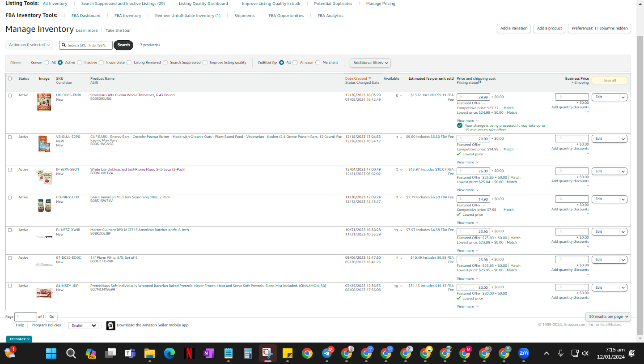Tick the select-all checkbox in the table header
This screenshot has height=364, width=644.
10,78
